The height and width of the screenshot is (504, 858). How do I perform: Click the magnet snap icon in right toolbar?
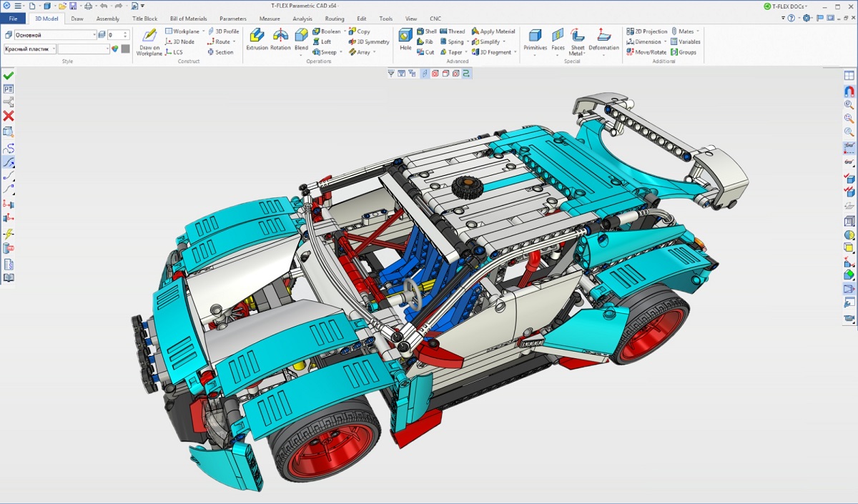point(849,91)
